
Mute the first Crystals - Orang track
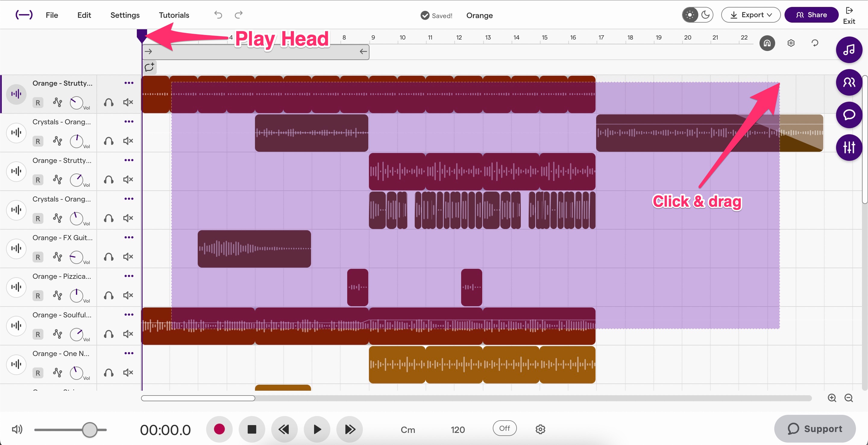coord(128,141)
